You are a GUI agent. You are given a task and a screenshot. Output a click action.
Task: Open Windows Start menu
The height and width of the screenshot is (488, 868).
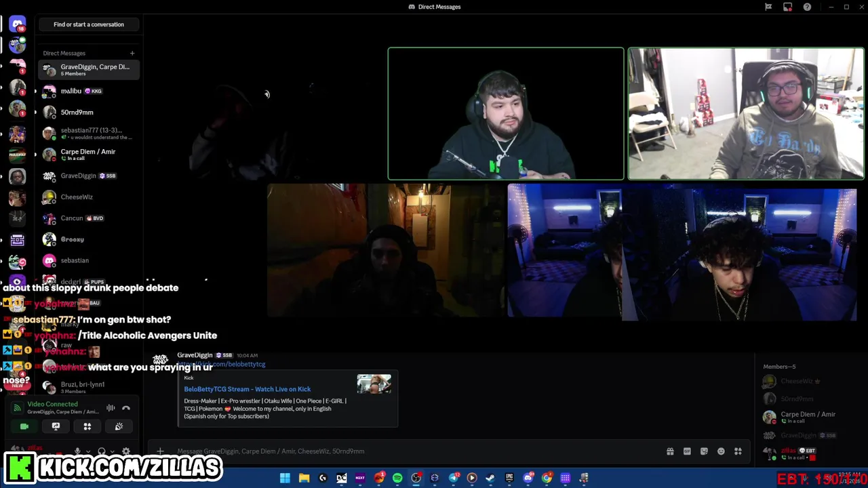[285, 478]
